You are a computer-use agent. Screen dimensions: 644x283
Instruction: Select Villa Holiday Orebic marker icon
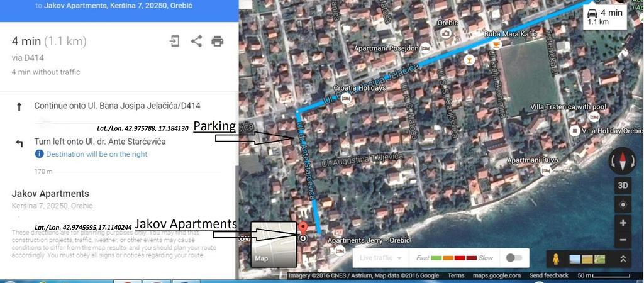click(575, 131)
